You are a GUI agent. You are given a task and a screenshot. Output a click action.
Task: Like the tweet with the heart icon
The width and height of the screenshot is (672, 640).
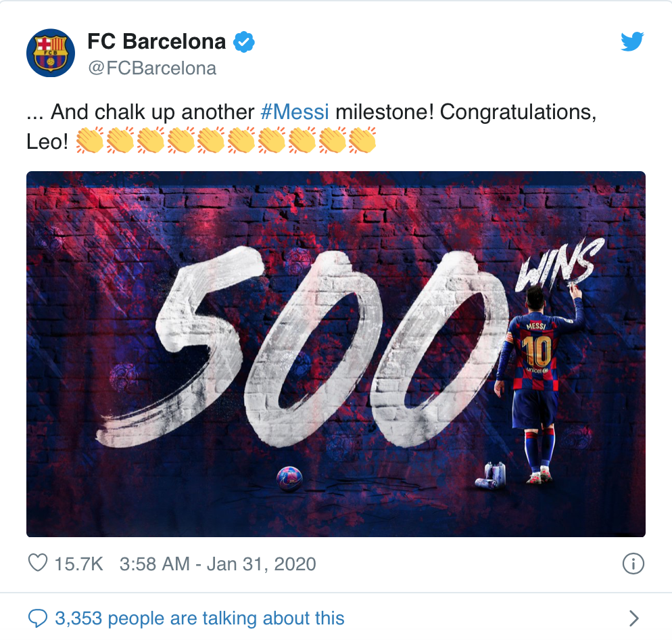(38, 563)
